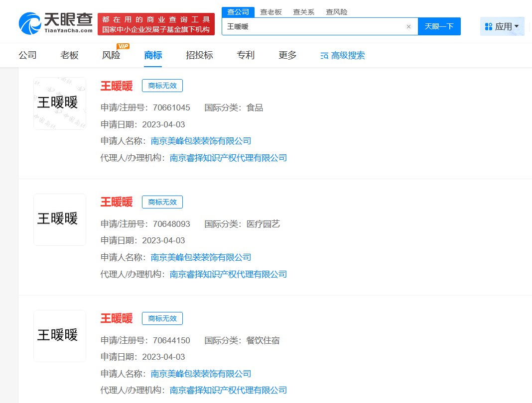Open the 风险 VIP category tab
Viewport: 532px width, 403px height.
coord(112,55)
